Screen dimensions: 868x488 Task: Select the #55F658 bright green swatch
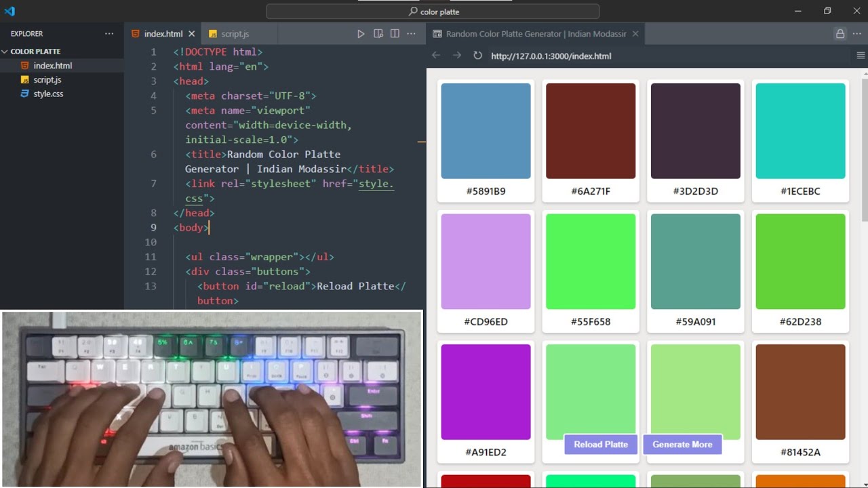click(591, 262)
